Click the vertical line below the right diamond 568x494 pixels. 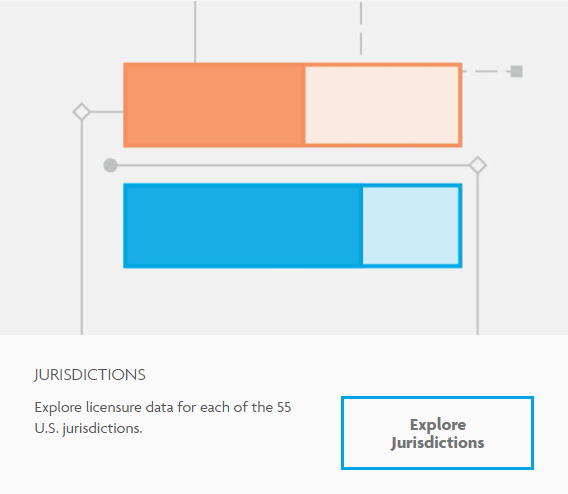(478, 254)
